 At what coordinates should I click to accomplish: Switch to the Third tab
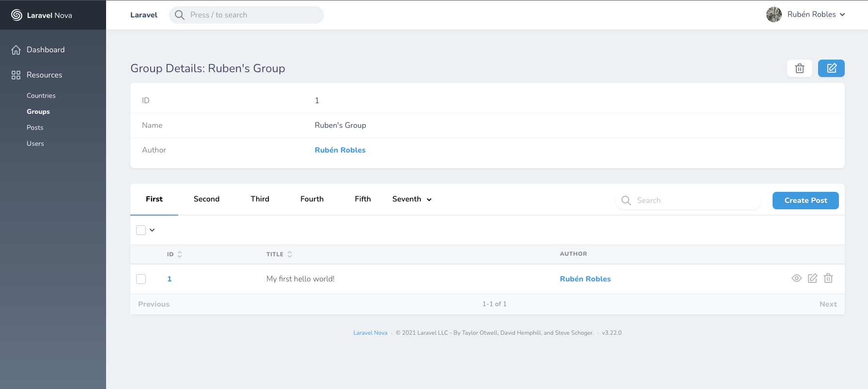260,199
